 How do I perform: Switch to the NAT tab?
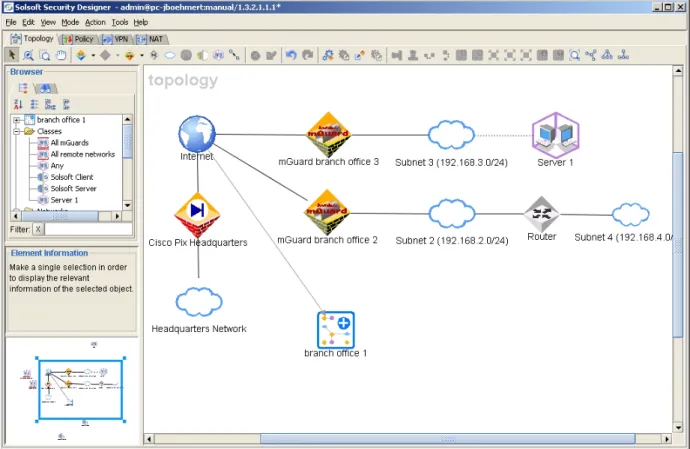[150, 39]
